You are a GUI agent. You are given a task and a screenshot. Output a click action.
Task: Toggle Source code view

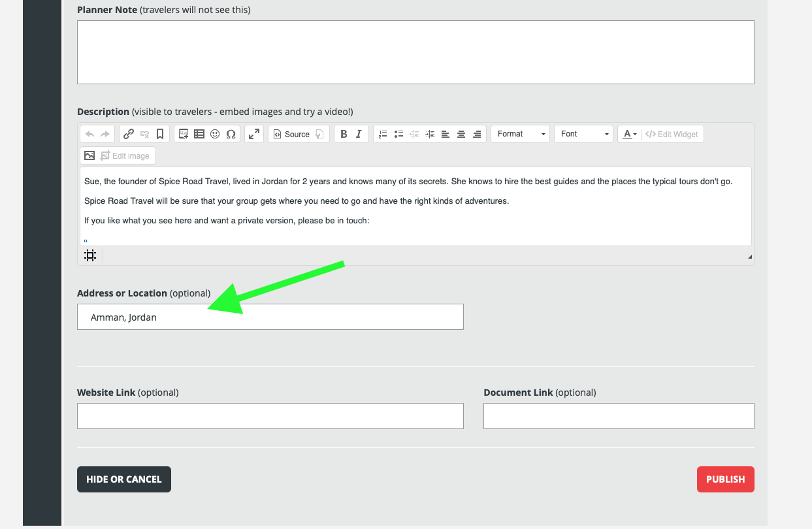(x=291, y=134)
